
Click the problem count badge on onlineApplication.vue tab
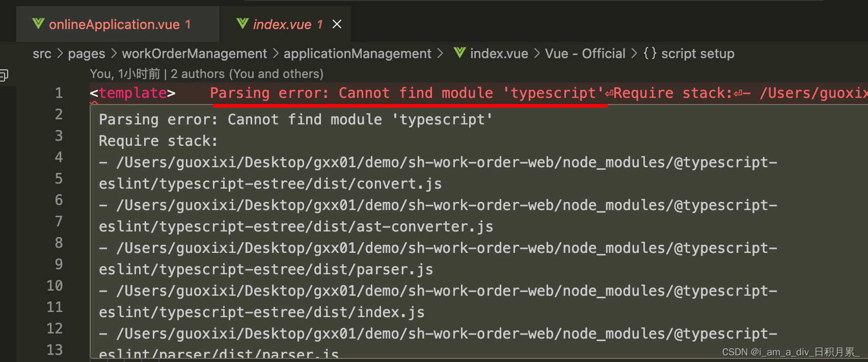point(188,24)
